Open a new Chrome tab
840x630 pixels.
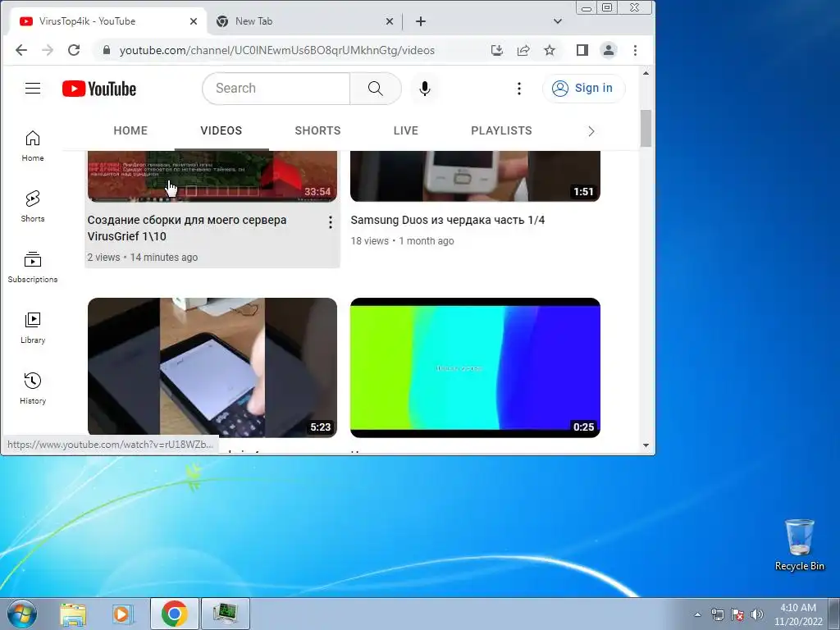tap(421, 21)
